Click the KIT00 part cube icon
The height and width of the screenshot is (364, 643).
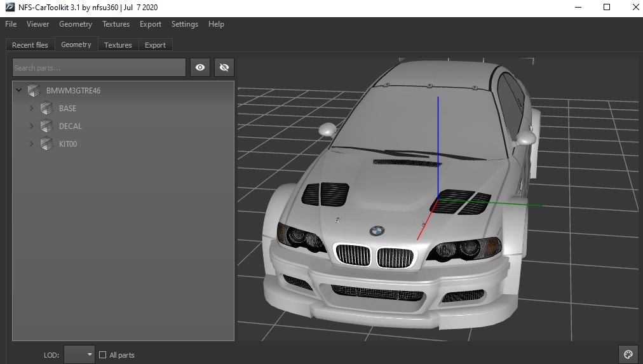pos(46,144)
